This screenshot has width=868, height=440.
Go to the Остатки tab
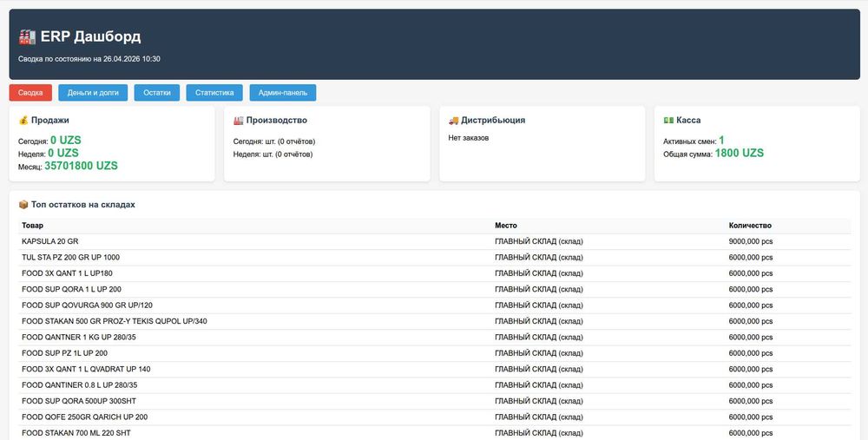(x=156, y=92)
